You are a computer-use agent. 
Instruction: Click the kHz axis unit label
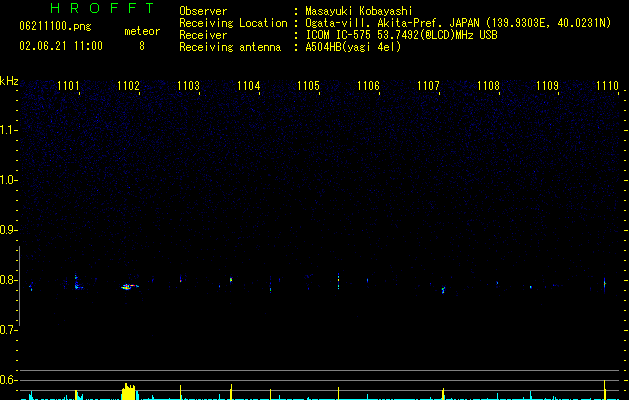point(9,81)
